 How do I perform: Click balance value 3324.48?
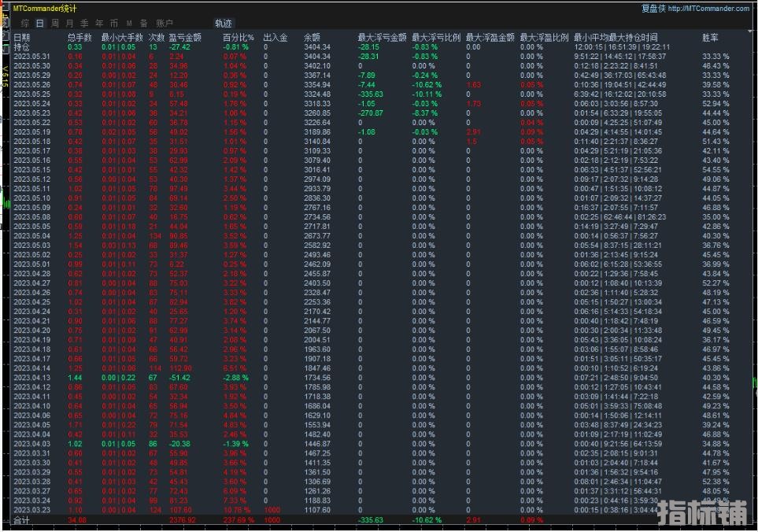coord(318,94)
